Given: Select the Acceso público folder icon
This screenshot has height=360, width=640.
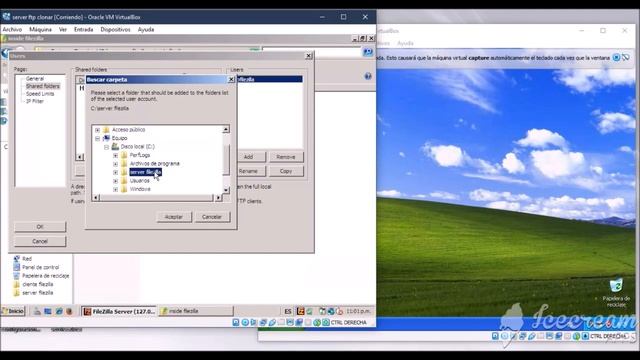Looking at the screenshot, I should (107, 130).
